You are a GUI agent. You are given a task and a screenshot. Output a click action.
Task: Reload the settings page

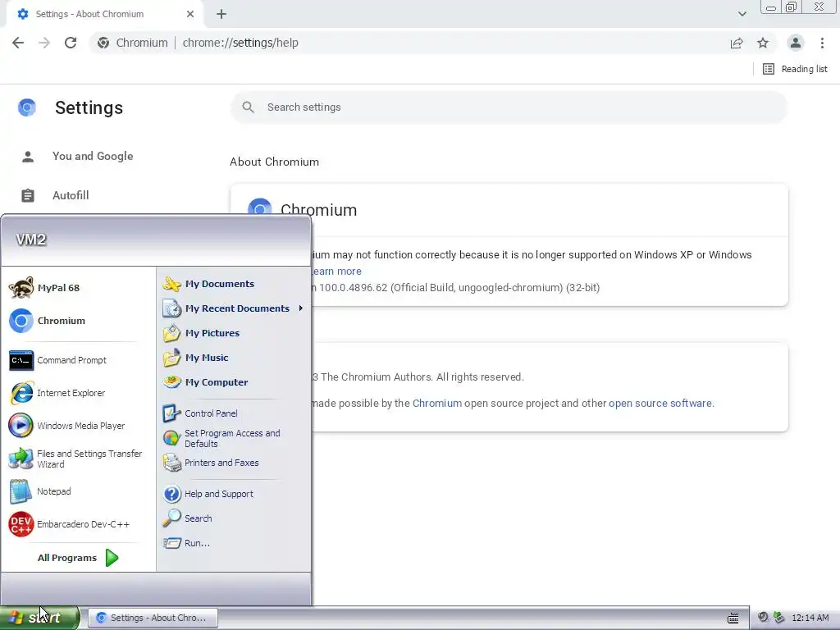click(71, 43)
